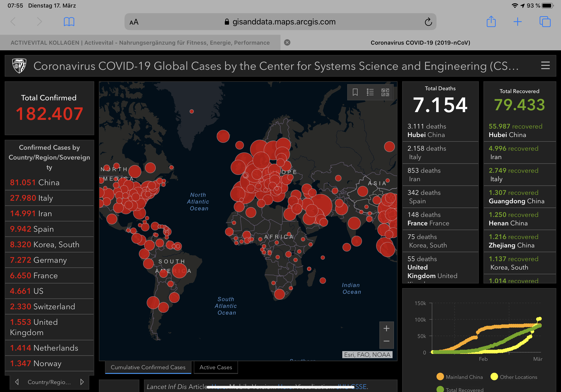Open the Safari share sheet icon
This screenshot has height=392, width=561.
click(491, 22)
